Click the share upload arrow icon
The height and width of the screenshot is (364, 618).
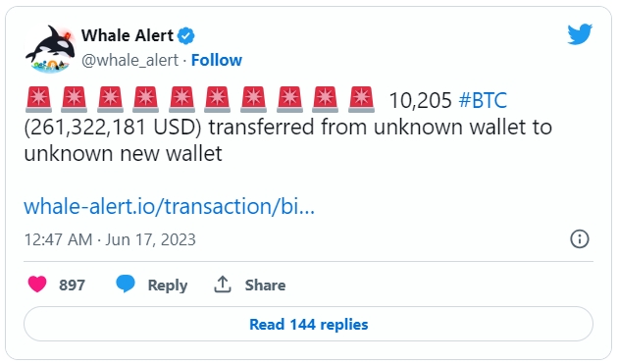click(x=223, y=284)
